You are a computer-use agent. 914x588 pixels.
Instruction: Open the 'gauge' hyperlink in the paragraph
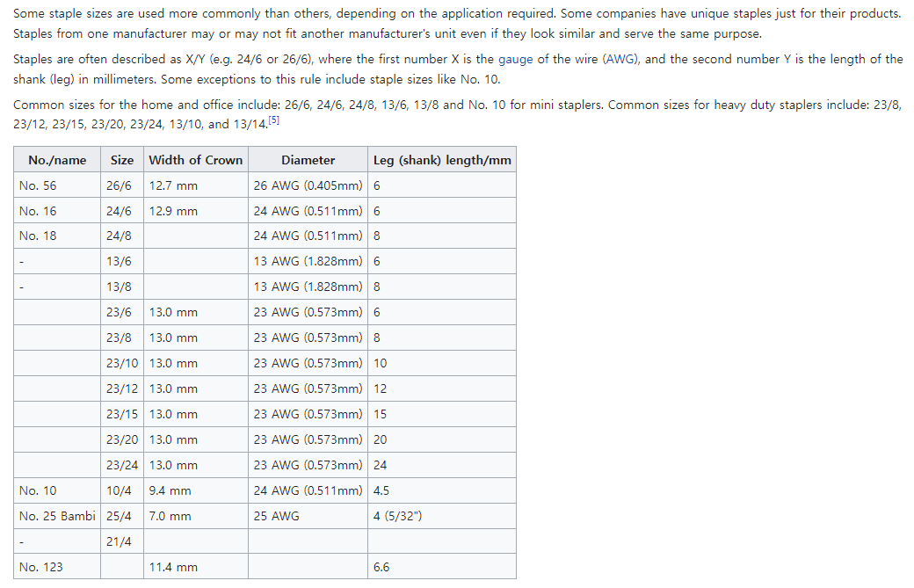[x=515, y=60]
